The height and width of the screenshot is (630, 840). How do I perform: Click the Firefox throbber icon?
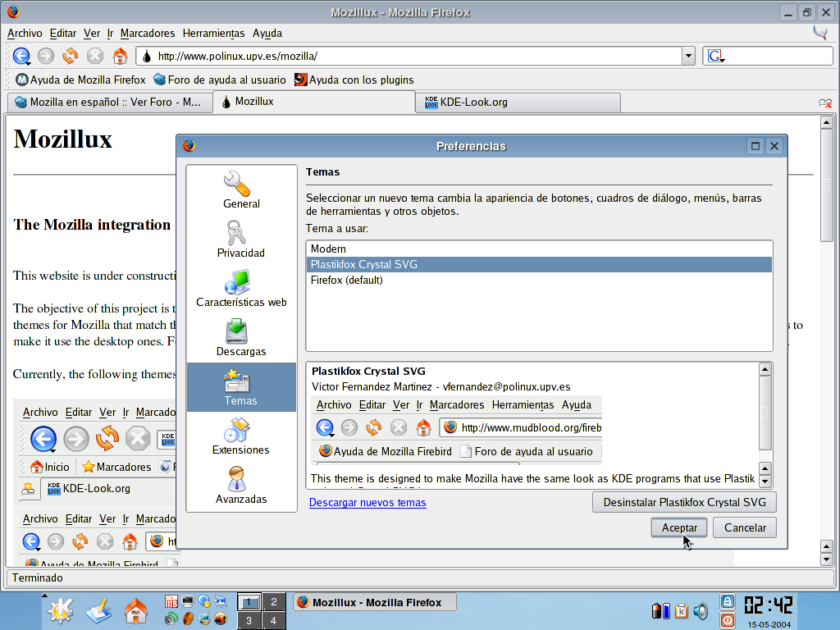click(820, 33)
